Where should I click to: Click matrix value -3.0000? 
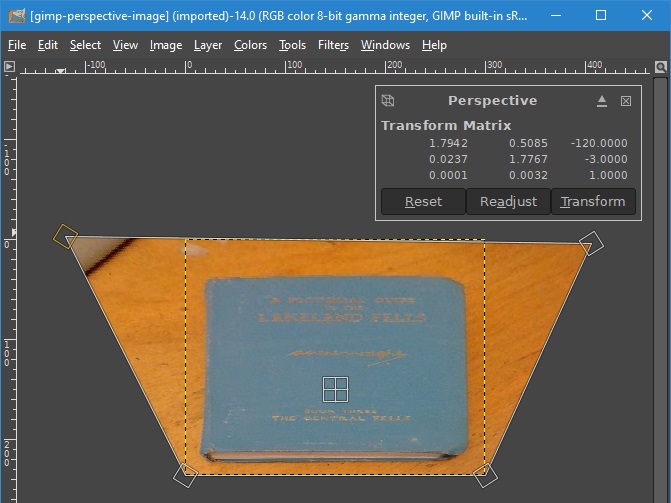click(606, 159)
